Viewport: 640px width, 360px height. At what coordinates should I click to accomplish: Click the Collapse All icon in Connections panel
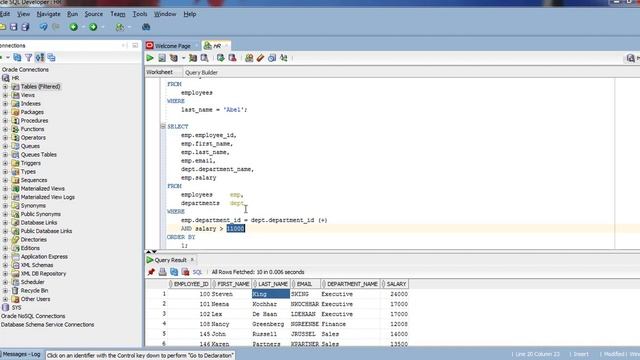click(51, 58)
